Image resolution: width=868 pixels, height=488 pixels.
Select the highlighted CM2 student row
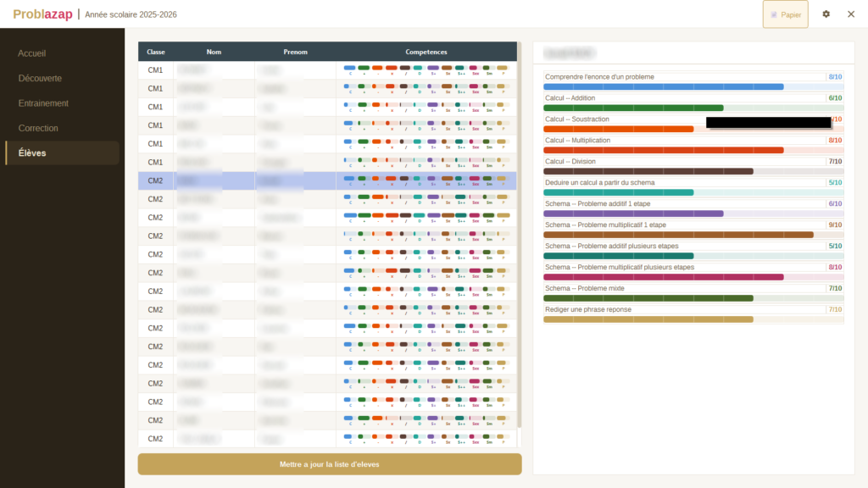tap(327, 181)
